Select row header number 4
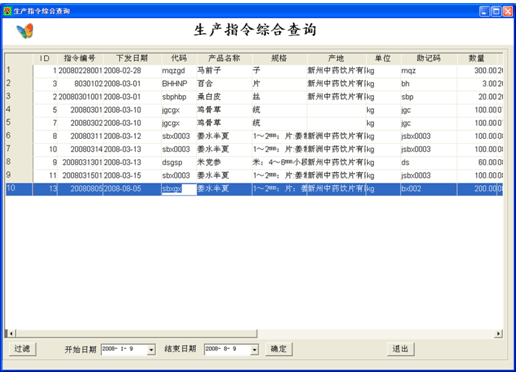This screenshot has width=517, height=376. (19, 110)
